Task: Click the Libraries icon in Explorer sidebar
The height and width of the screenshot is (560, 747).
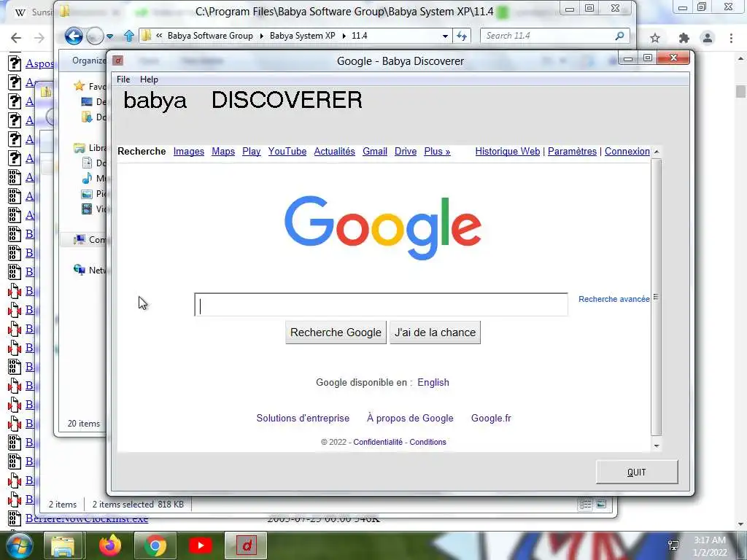Action: tap(79, 147)
